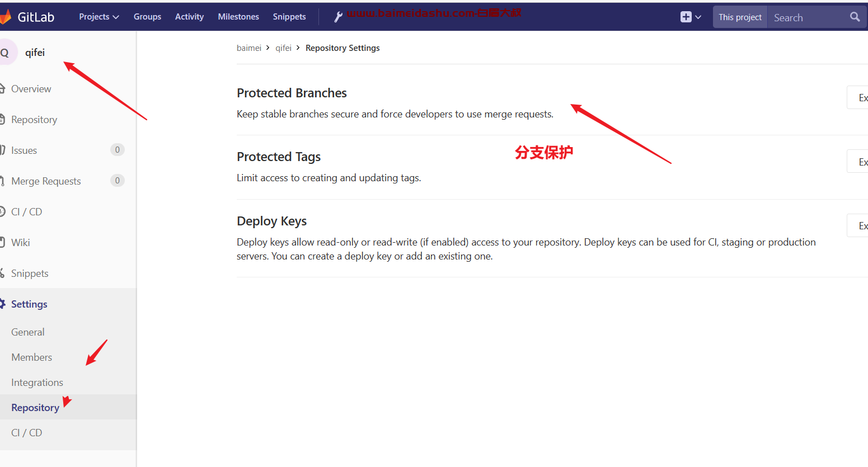Click the GitLab wordmark text

[36, 17]
